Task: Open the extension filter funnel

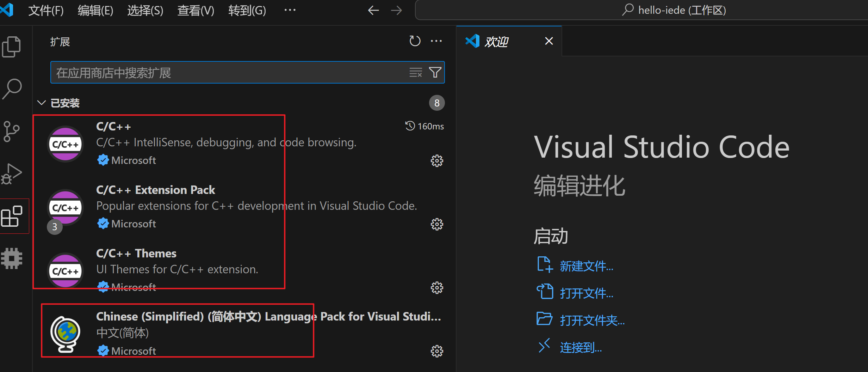Action: 435,73
